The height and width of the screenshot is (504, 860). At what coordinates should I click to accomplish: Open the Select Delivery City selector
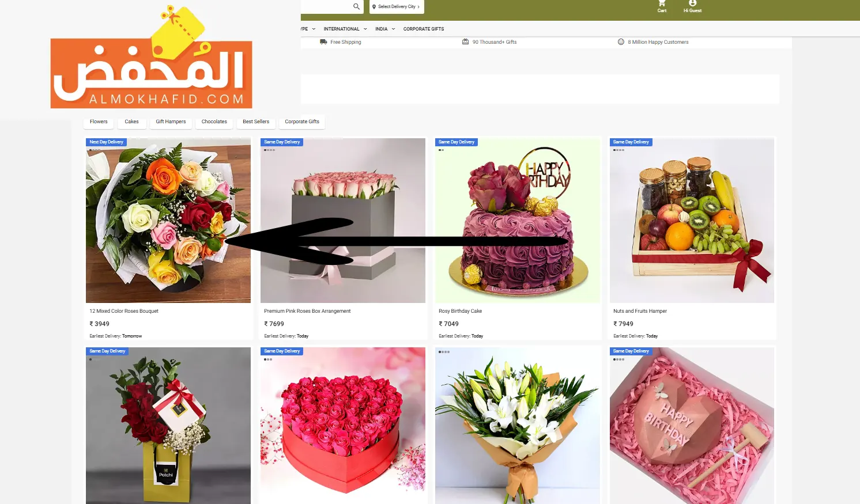point(397,7)
